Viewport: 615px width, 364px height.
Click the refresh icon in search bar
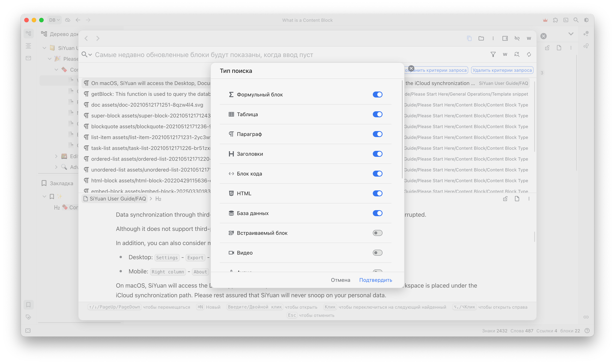point(529,54)
